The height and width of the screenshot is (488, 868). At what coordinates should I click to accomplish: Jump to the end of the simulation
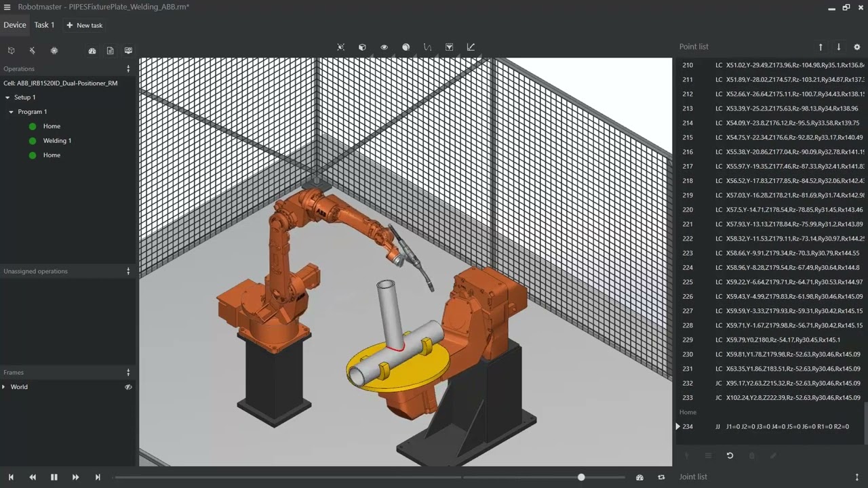tap(98, 477)
